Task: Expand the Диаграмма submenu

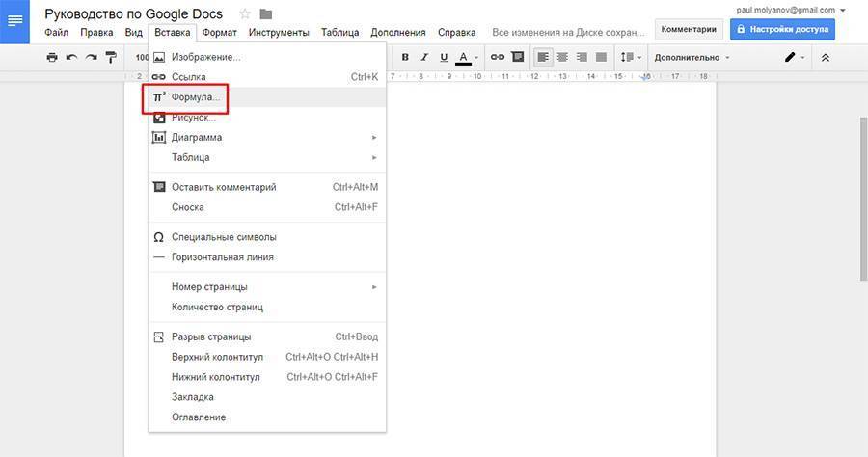Action: (267, 137)
